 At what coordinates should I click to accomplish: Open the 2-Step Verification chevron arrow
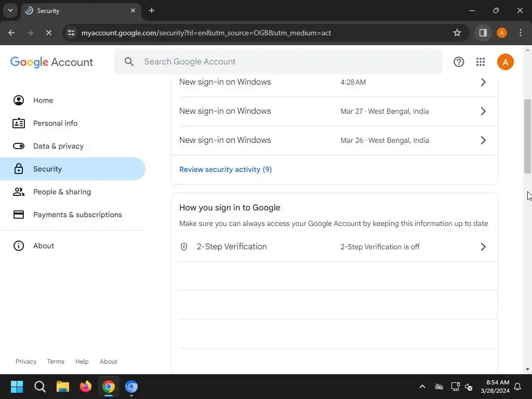point(483,247)
